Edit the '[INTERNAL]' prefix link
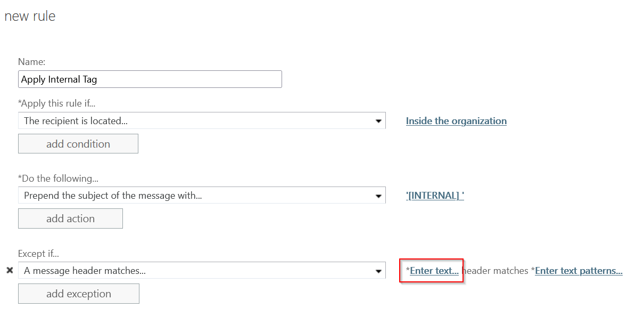The width and height of the screenshot is (644, 316). [435, 196]
